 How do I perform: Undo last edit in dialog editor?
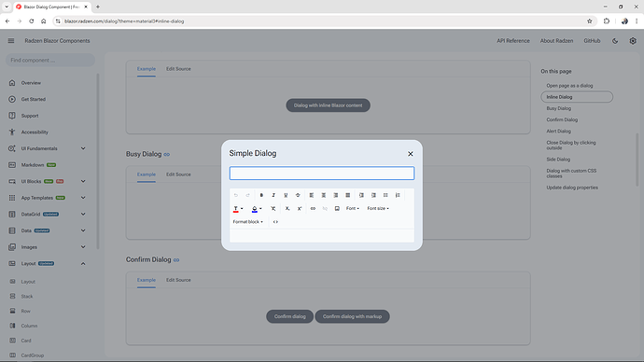click(236, 195)
